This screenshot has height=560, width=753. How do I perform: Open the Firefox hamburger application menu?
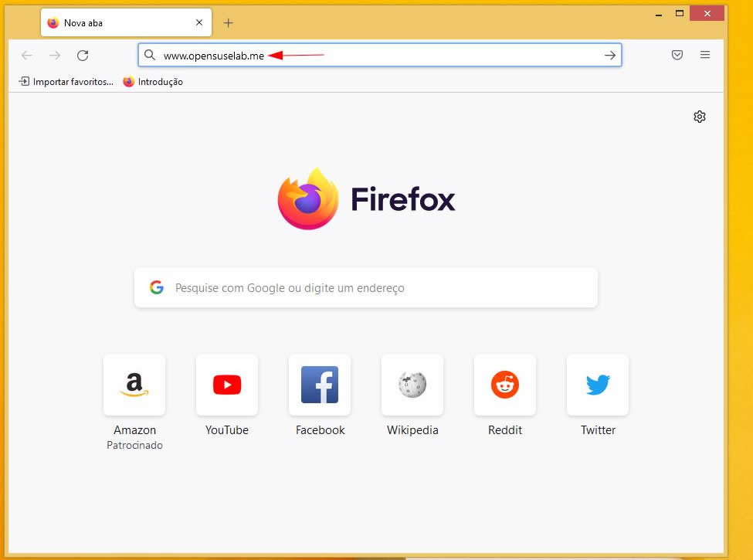(x=705, y=55)
